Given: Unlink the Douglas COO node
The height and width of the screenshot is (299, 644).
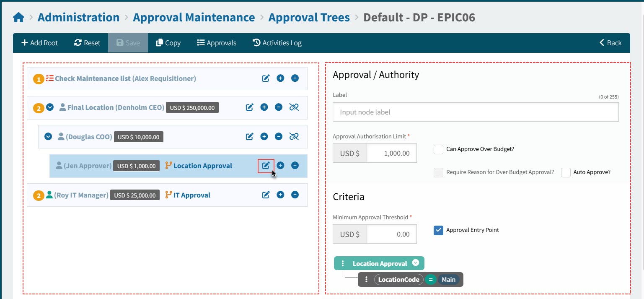Looking at the screenshot, I should pos(294,136).
